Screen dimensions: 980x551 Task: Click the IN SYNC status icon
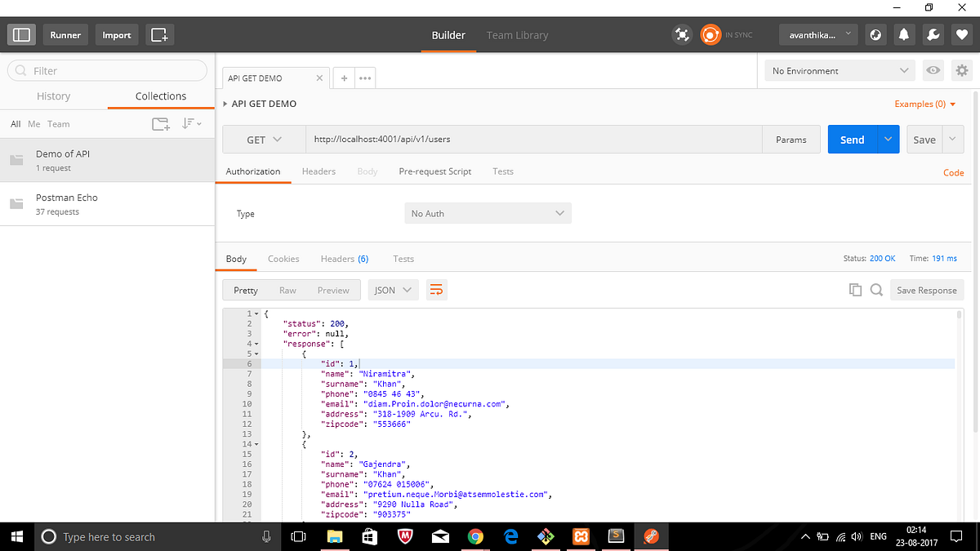710,34
